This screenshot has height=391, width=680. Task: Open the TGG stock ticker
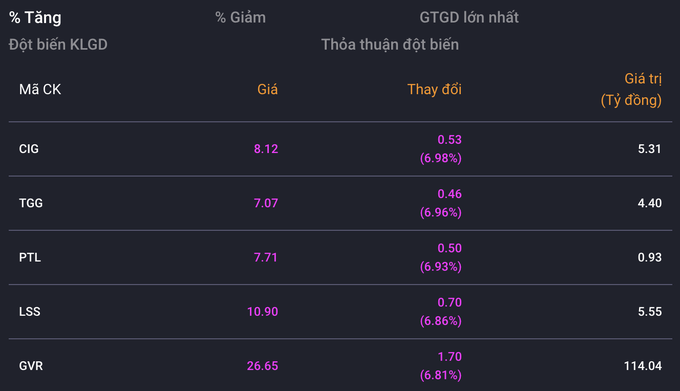[x=31, y=203]
